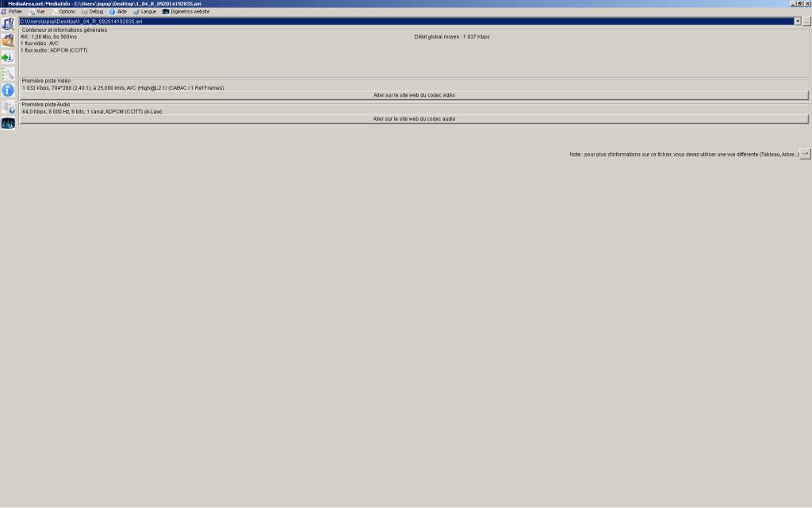This screenshot has width=812, height=508.
Task: Click the 'AVI : 1,06 Mio, 8s 560ms' line
Action: [x=48, y=37]
